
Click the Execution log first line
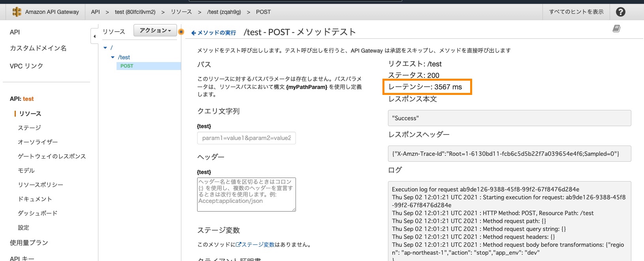486,189
